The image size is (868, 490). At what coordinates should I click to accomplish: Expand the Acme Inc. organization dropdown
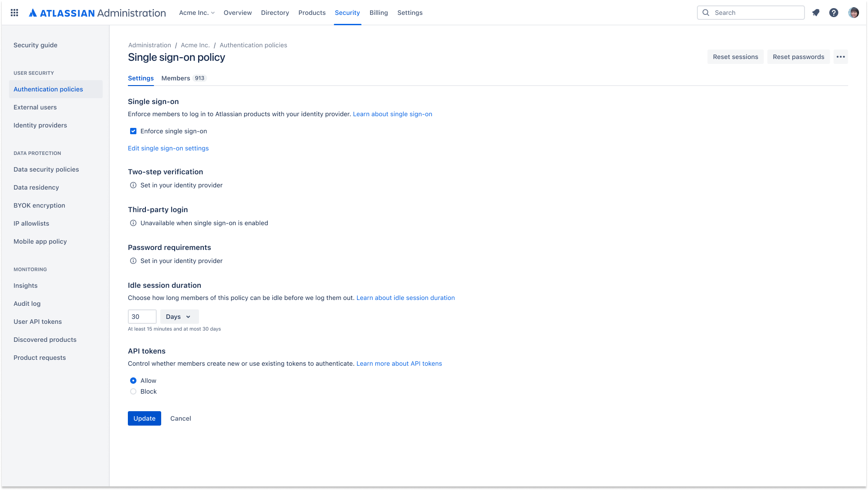pos(196,13)
